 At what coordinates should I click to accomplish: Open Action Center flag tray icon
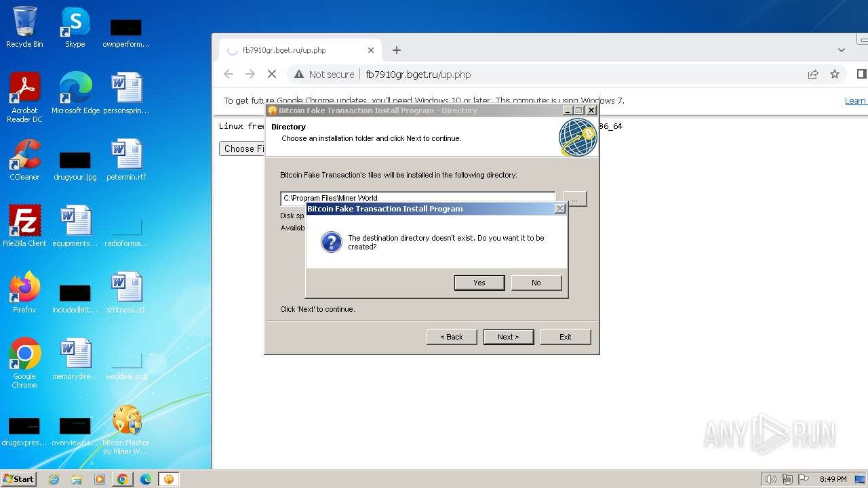pyautogui.click(x=804, y=479)
